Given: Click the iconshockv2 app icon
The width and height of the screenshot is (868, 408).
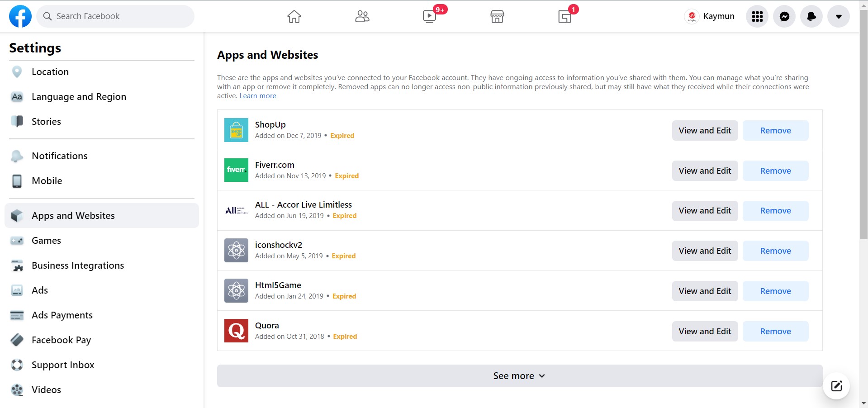Looking at the screenshot, I should [x=236, y=250].
